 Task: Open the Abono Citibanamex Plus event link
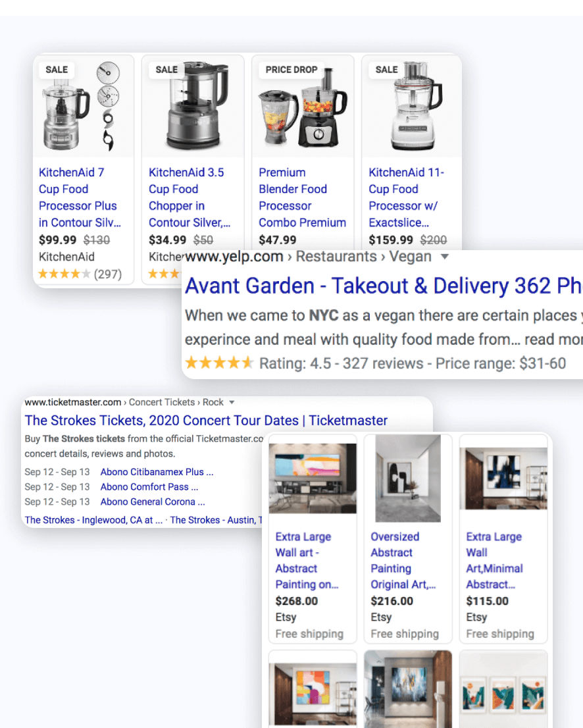(157, 472)
